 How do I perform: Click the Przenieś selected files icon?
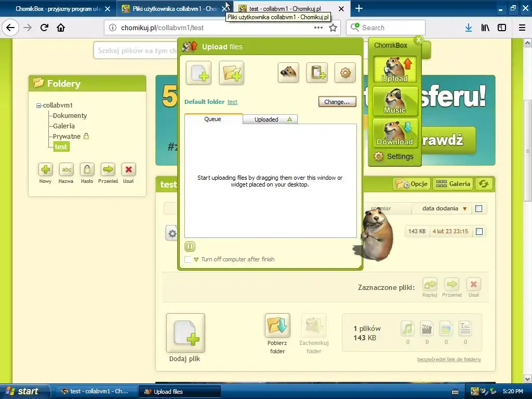pyautogui.click(x=452, y=284)
